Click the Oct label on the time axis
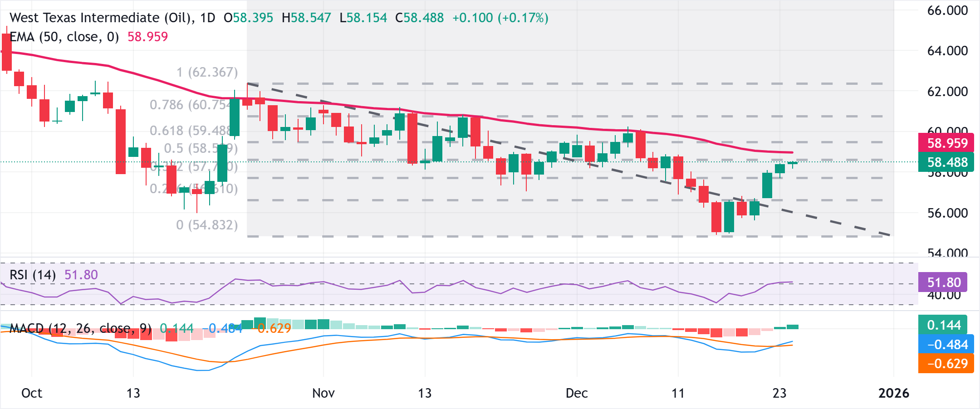 [x=32, y=393]
